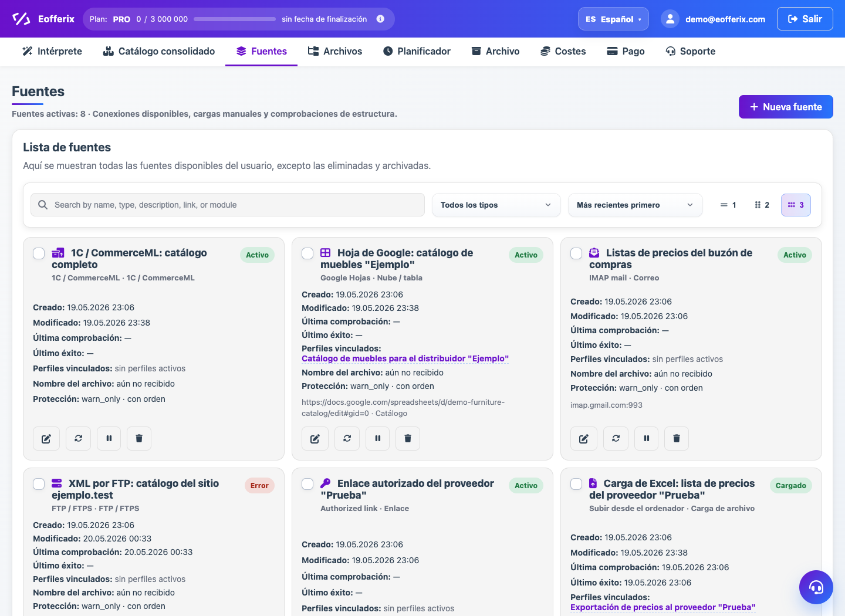The width and height of the screenshot is (845, 616).
Task: Check the XML por FTP source checkbox
Action: tap(39, 484)
